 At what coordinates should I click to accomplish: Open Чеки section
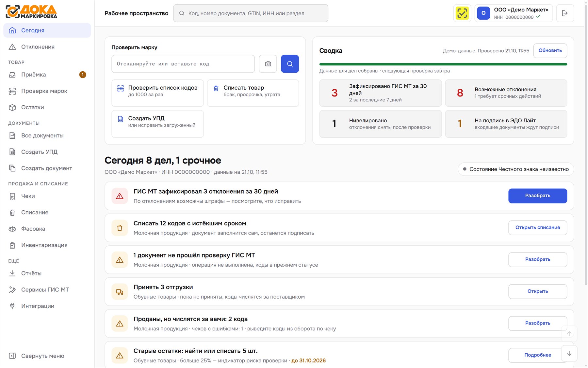(47, 196)
